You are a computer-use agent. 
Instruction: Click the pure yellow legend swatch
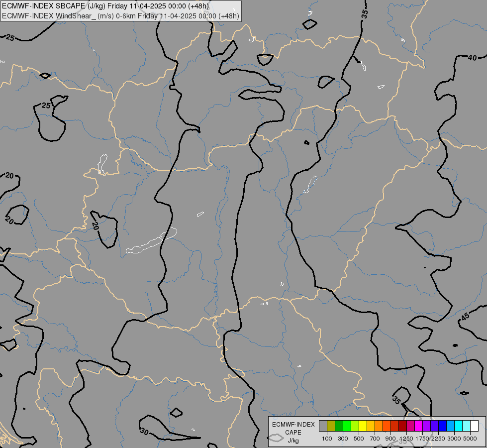pos(363,426)
